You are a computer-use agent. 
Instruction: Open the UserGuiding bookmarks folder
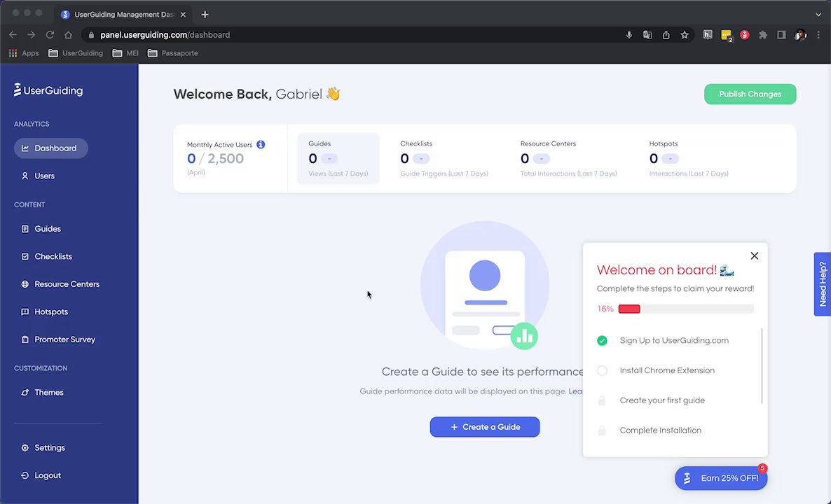pyautogui.click(x=76, y=53)
